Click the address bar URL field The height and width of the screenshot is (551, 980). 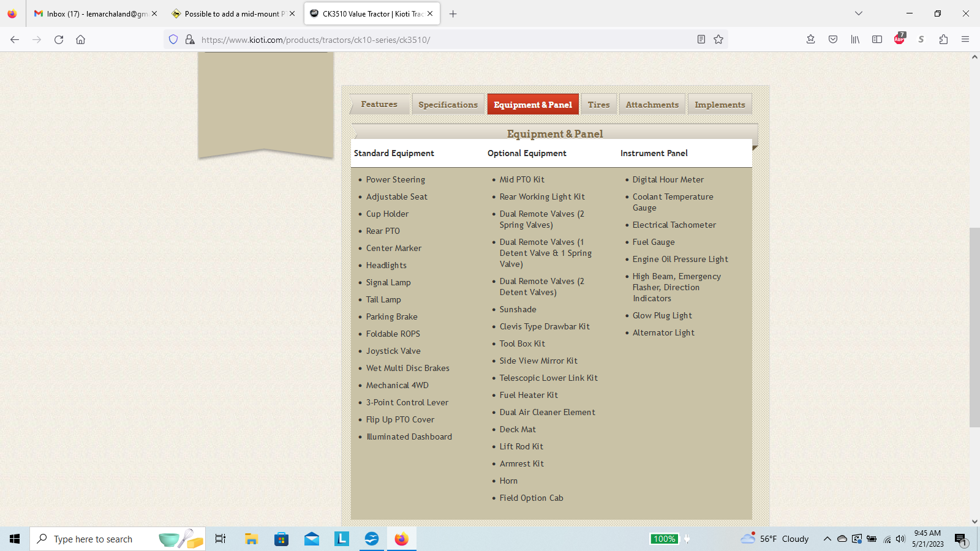click(x=429, y=40)
